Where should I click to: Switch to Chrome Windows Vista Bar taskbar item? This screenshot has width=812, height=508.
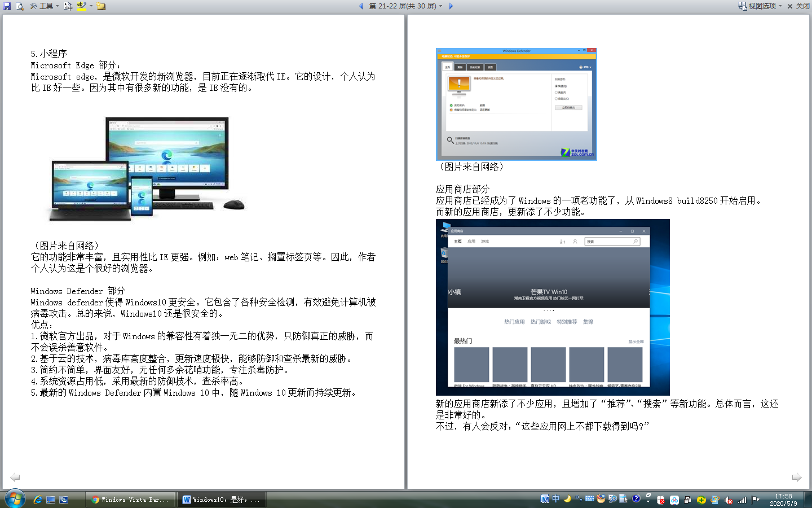(130, 500)
